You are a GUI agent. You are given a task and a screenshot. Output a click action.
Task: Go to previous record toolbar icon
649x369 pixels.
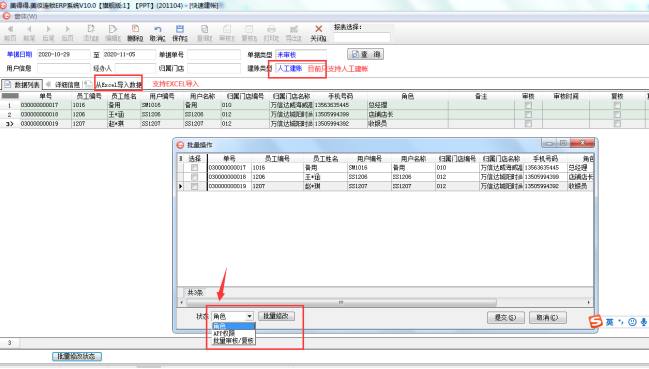tap(29, 33)
